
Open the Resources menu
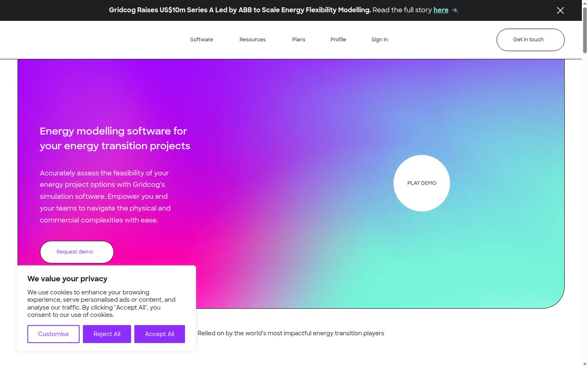click(252, 40)
